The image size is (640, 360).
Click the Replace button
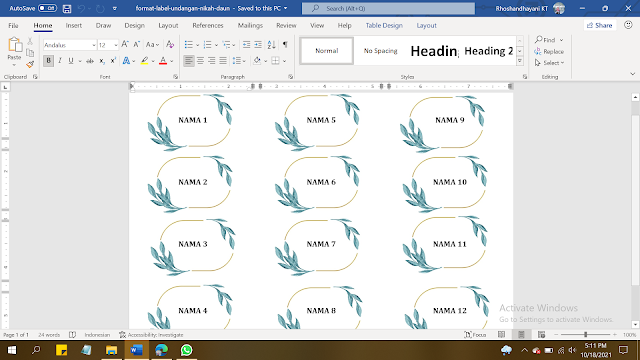pos(549,51)
